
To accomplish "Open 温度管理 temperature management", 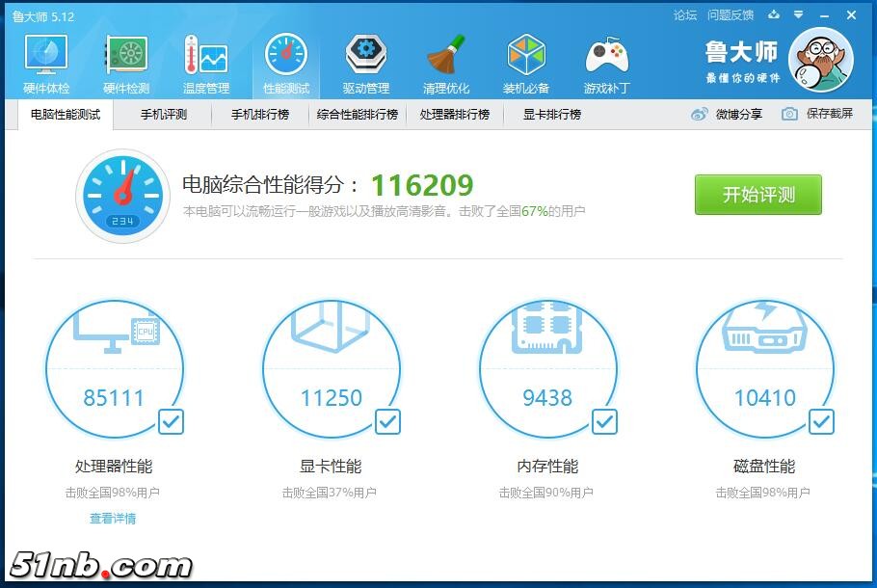I will pos(205,60).
